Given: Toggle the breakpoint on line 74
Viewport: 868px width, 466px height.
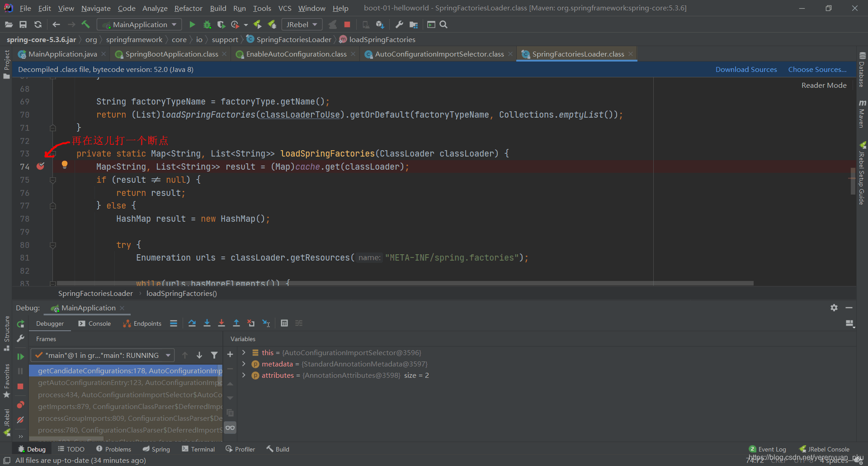Looking at the screenshot, I should click(41, 166).
